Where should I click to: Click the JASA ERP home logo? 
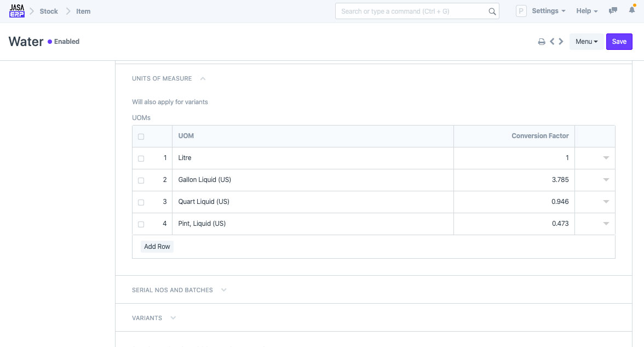pos(17,11)
